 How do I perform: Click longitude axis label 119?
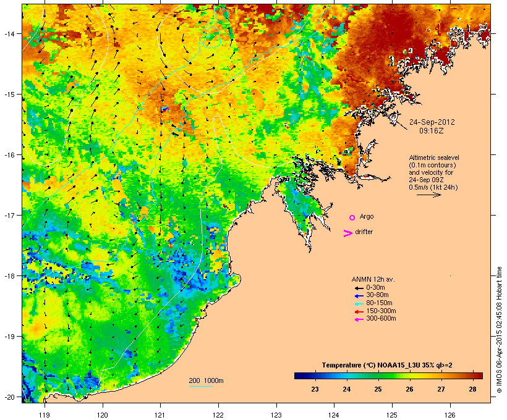tap(45, 415)
